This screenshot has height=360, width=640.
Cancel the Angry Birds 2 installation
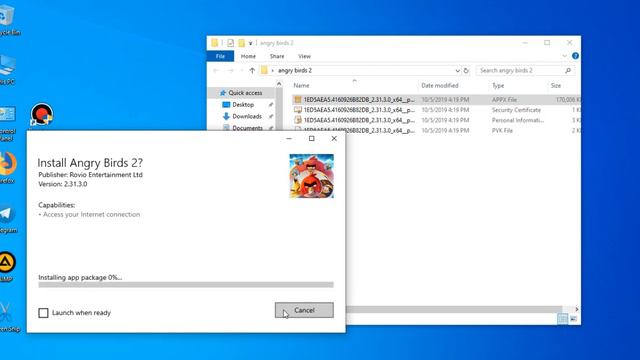pyautogui.click(x=304, y=310)
